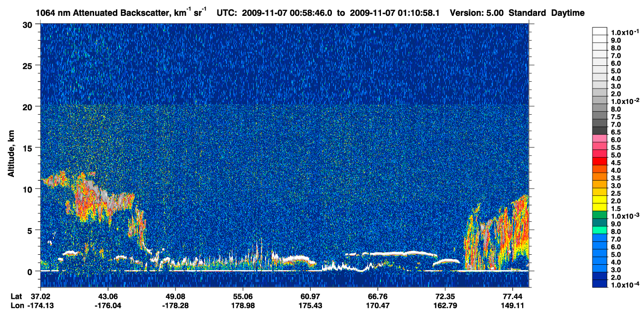This screenshot has height=330, width=644.
Task: Click the "Lon" row label
Action: pos(16,306)
